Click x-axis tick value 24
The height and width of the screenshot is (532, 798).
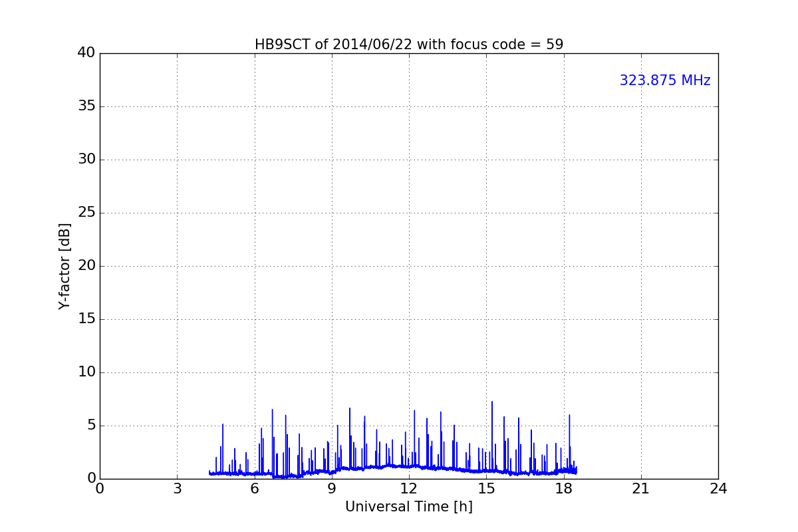pyautogui.click(x=718, y=489)
